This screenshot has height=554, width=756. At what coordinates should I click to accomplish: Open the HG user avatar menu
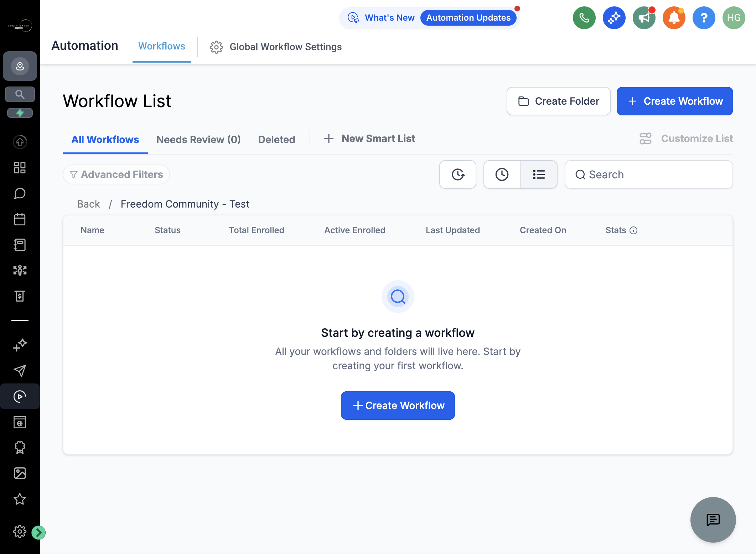(x=734, y=18)
